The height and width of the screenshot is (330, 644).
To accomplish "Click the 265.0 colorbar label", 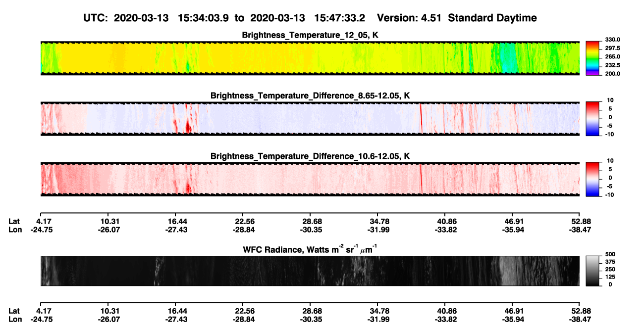I will 613,57.
